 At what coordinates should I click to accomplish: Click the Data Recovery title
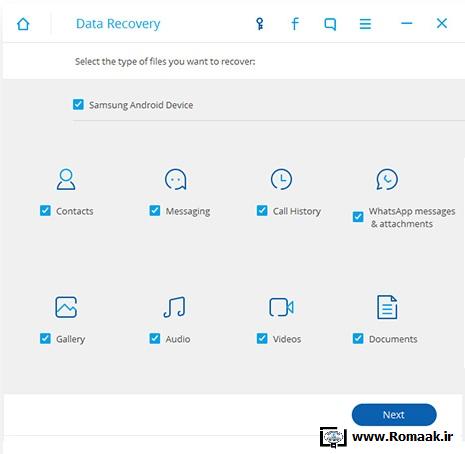(118, 24)
